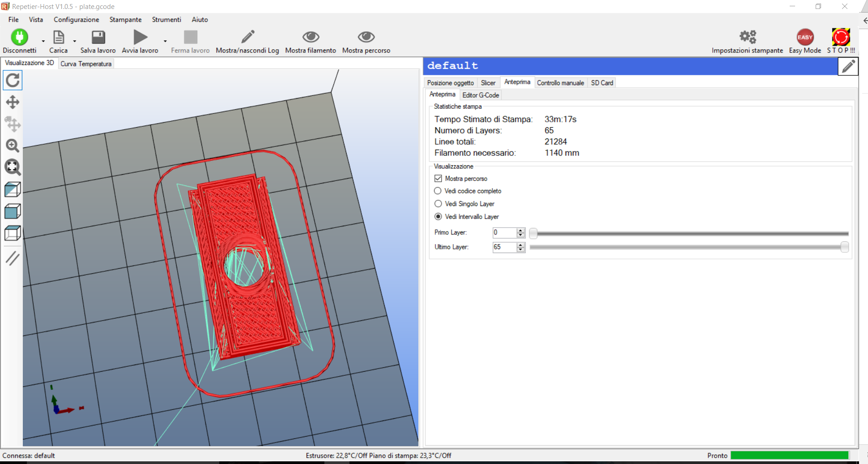Switch to the Controllo manuale tab
Viewport: 868px width, 464px height.
coord(560,83)
